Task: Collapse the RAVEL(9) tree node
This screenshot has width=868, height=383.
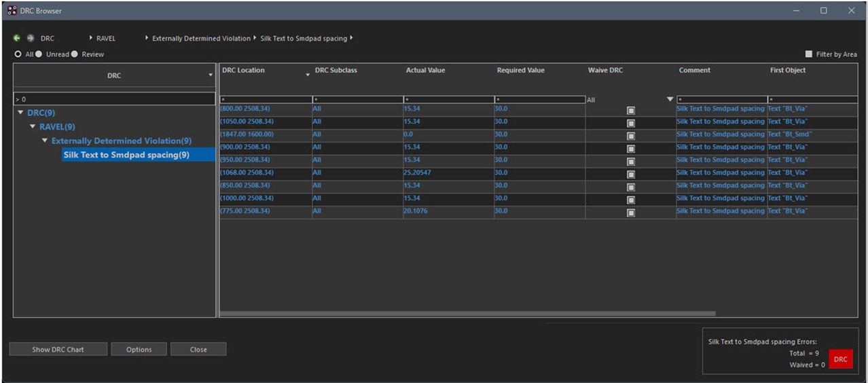Action: 33,127
